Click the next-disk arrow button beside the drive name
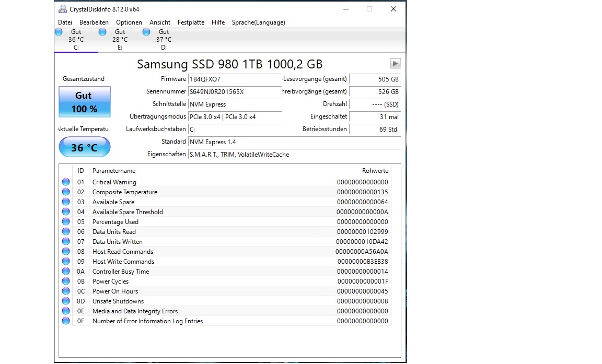Image resolution: width=602 pixels, height=364 pixels. pyautogui.click(x=395, y=63)
